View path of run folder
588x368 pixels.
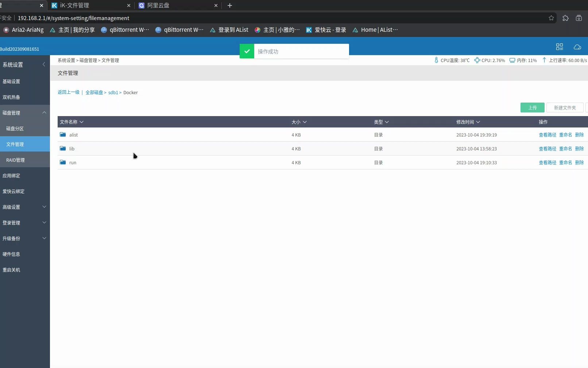[x=548, y=162]
